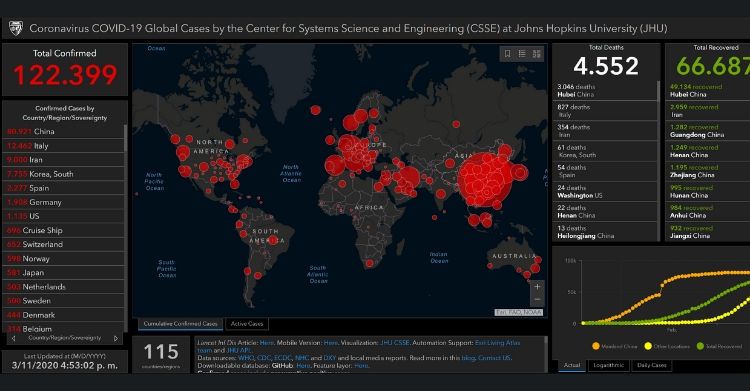The width and height of the screenshot is (750, 391).
Task: Open the Daily Cases chart tab
Action: (x=651, y=365)
